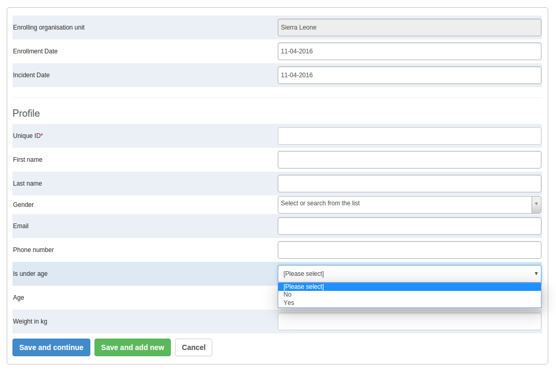Cancel the enrollment form
The width and height of the screenshot is (556, 392).
coord(194,347)
